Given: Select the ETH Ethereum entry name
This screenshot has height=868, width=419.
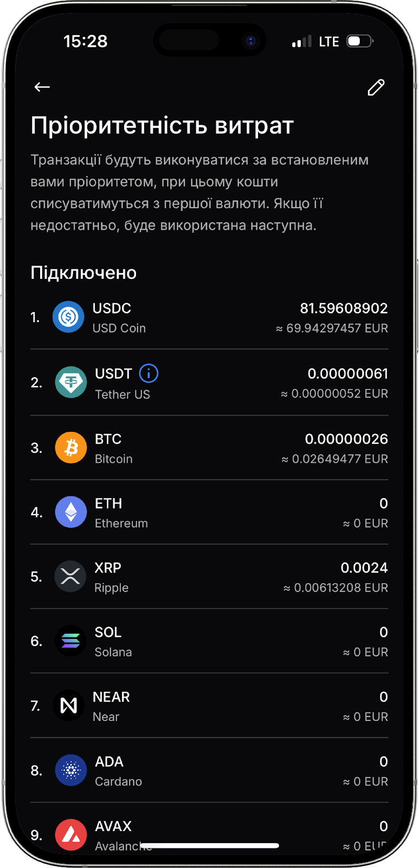Looking at the screenshot, I should click(x=121, y=513).
